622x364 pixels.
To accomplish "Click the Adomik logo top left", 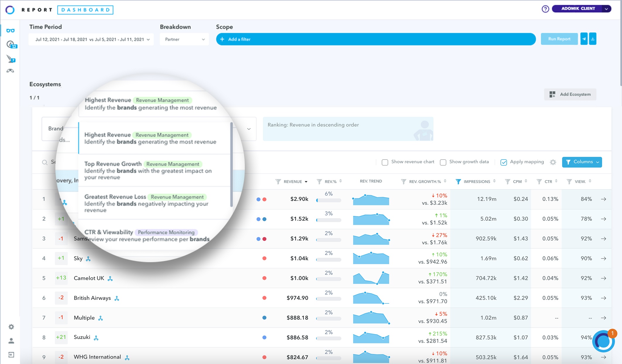I will (10, 10).
